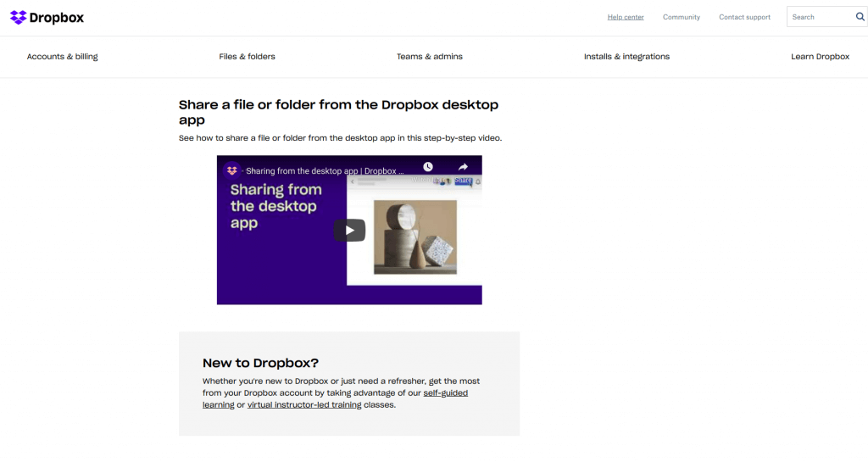Focus the Search input field
The image size is (868, 462).
[819, 17]
